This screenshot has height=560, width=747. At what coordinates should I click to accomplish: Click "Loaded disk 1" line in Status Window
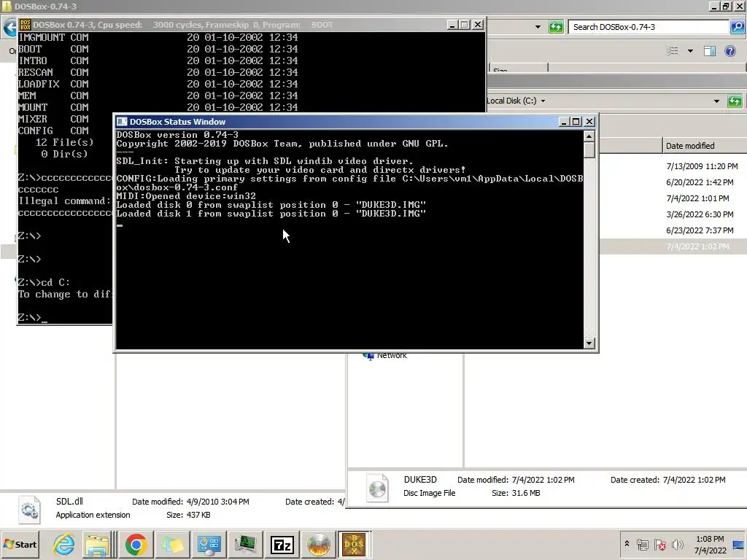(271, 214)
